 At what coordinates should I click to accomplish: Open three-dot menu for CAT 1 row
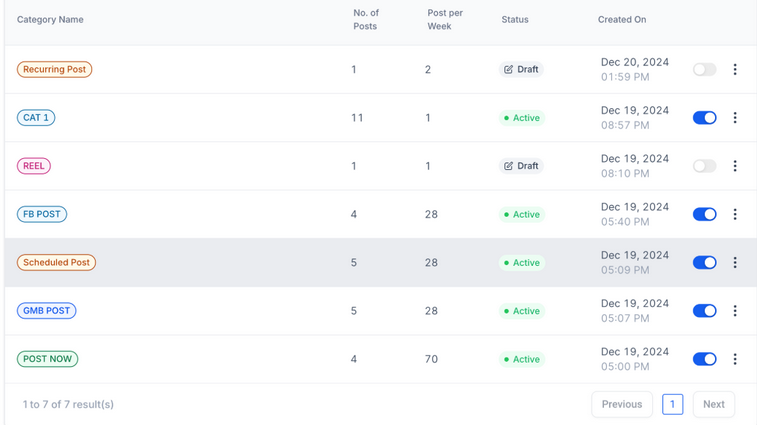[x=735, y=118]
